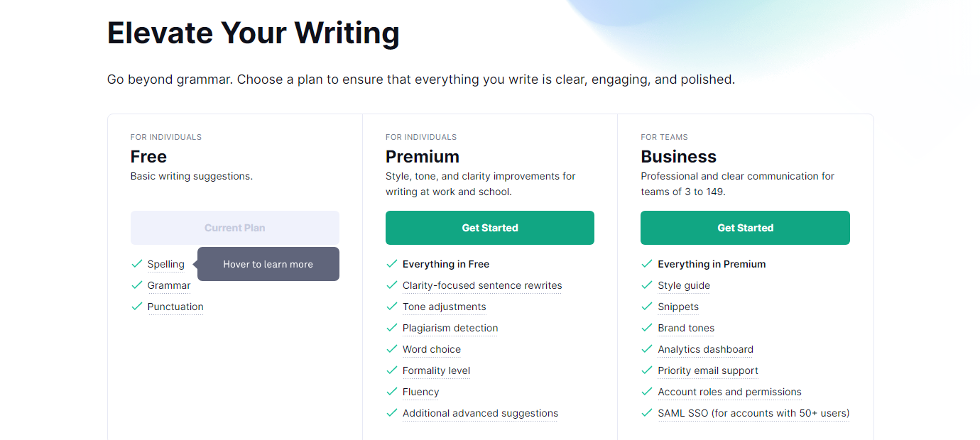Image resolution: width=980 pixels, height=440 pixels.
Task: Click the checkmark icon next to Fluency
Action: (391, 391)
